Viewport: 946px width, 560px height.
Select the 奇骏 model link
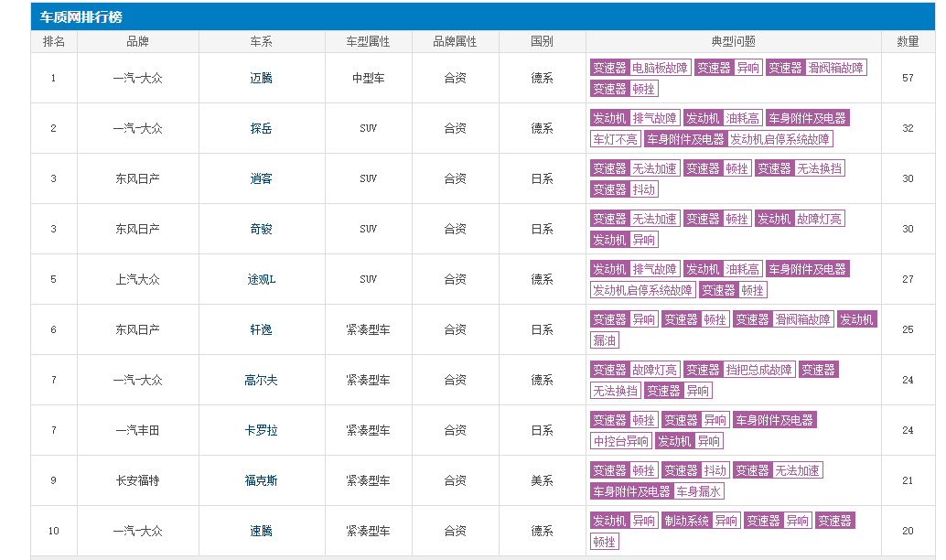pyautogui.click(x=261, y=230)
